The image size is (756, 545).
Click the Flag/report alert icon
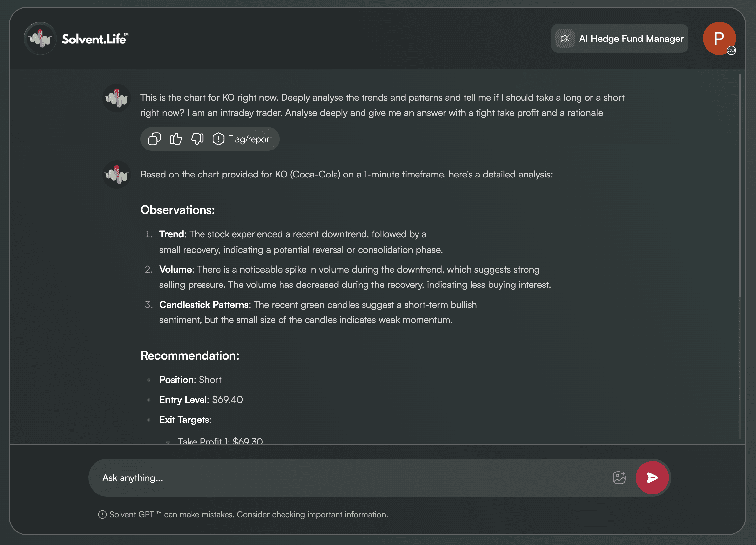[x=218, y=139]
